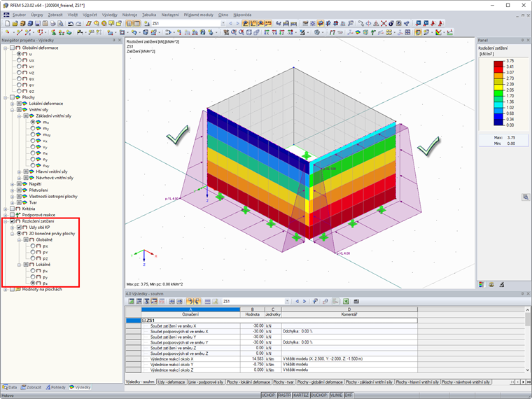Collapse the Globální deformace tree node
532x399 pixels.
(x=6, y=48)
